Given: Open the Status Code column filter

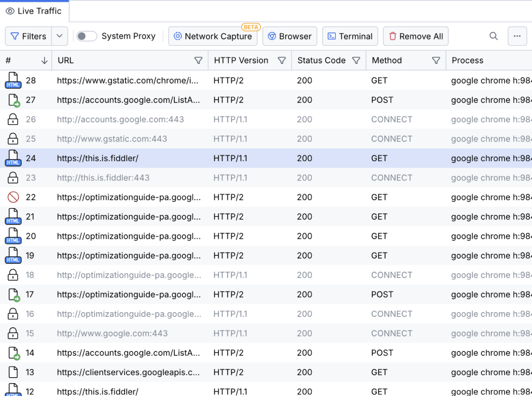Looking at the screenshot, I should pos(356,61).
